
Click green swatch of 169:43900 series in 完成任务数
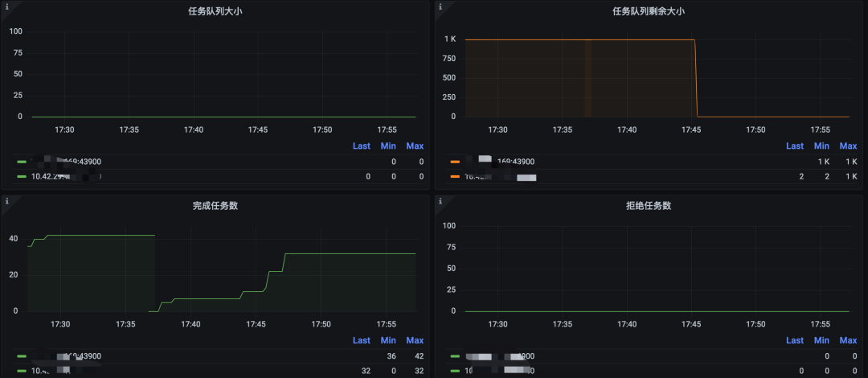(x=22, y=355)
